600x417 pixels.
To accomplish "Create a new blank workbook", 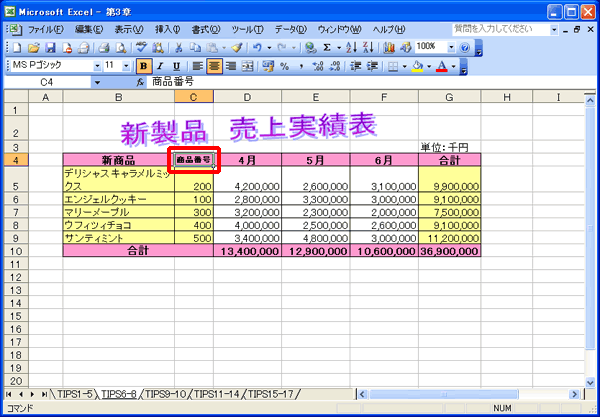I will coord(17,47).
